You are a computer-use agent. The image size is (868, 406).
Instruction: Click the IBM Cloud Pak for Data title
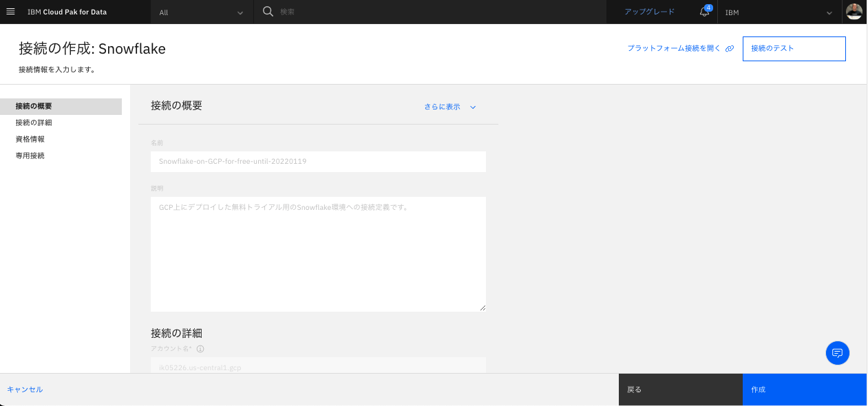(x=67, y=12)
